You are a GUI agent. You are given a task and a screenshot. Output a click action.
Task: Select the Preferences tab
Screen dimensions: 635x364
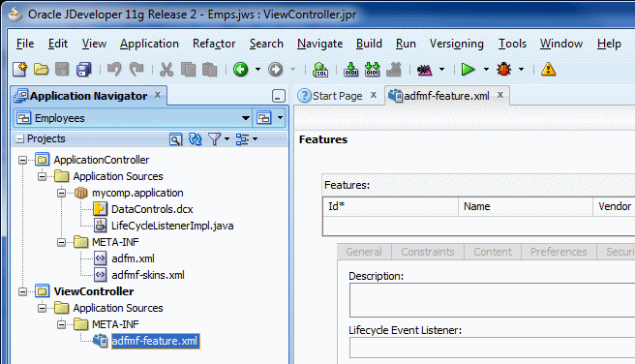559,252
